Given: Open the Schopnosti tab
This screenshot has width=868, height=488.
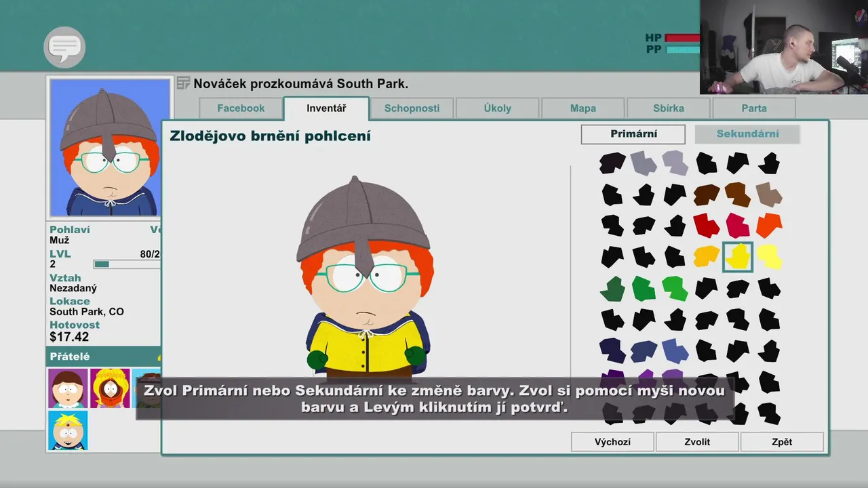Looking at the screenshot, I should [412, 108].
